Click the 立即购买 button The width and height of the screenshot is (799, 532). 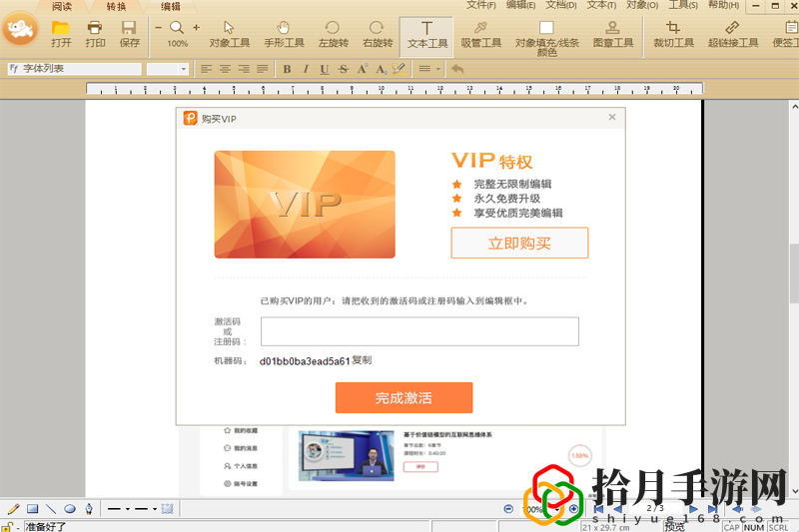[519, 243]
